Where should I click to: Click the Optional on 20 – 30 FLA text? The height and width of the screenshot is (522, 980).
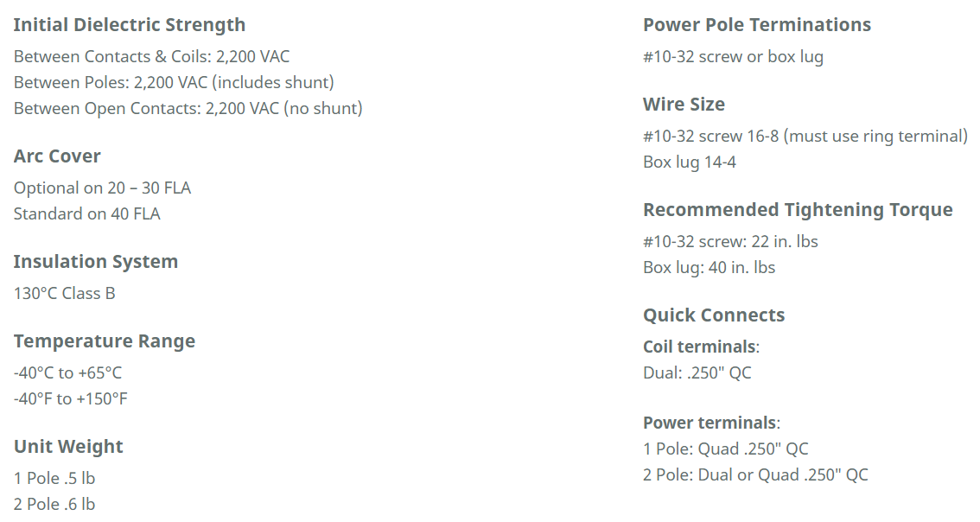pyautogui.click(x=102, y=188)
